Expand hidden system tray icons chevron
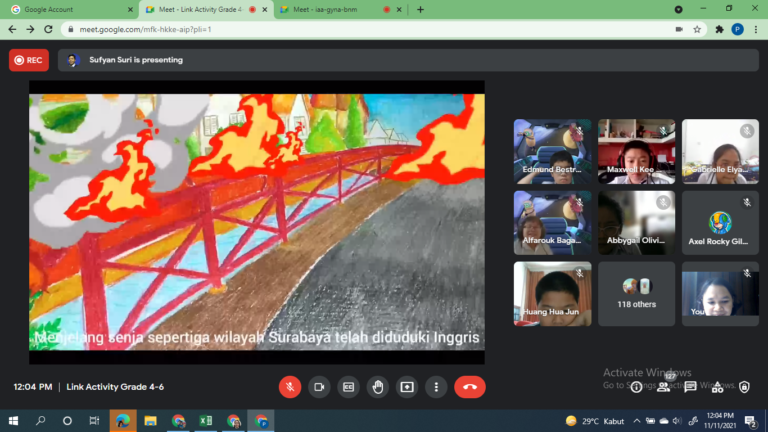The height and width of the screenshot is (432, 768). 637,421
